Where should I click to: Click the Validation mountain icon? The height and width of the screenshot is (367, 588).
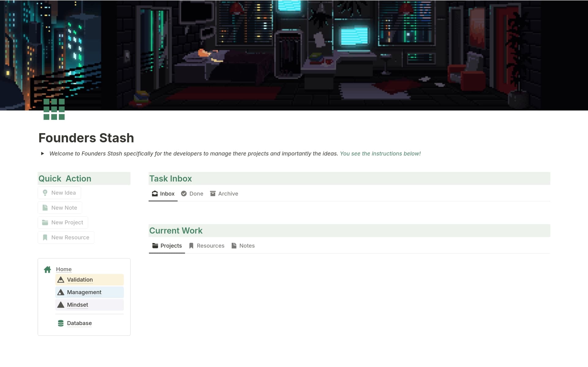point(61,280)
